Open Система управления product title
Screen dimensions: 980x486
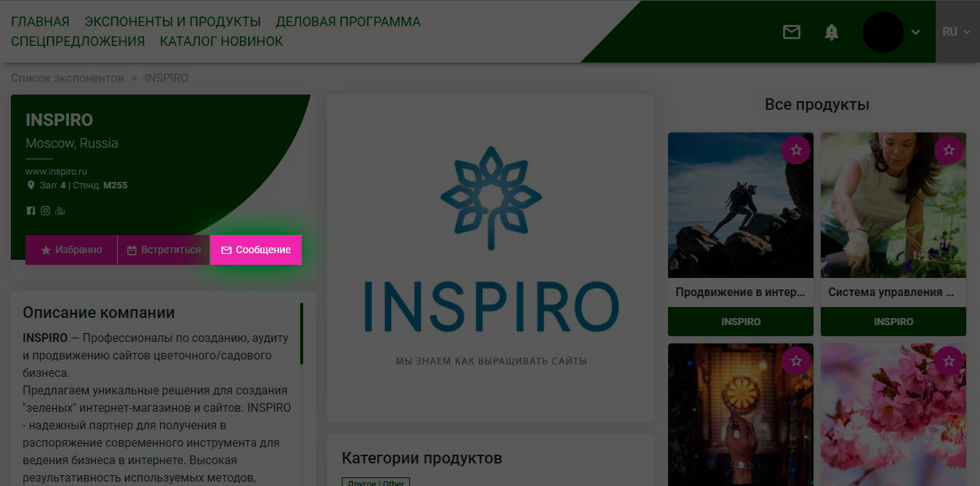[893, 292]
